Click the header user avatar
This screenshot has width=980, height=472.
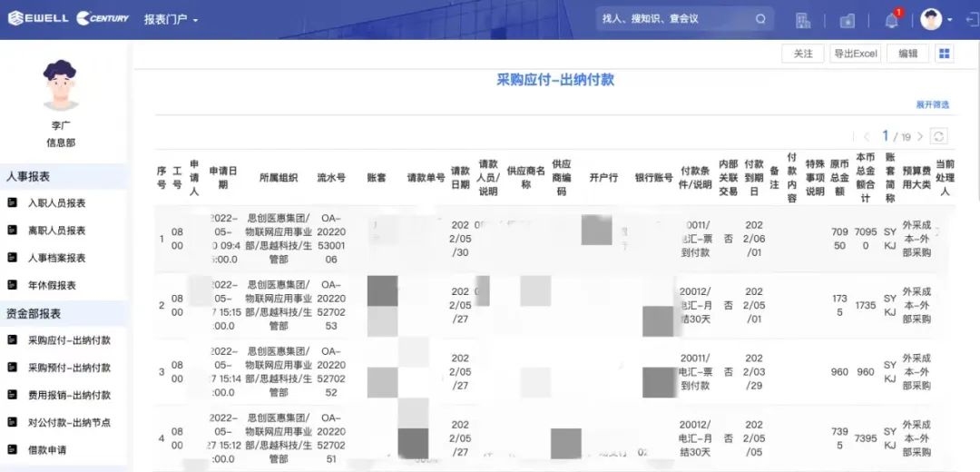[931, 19]
